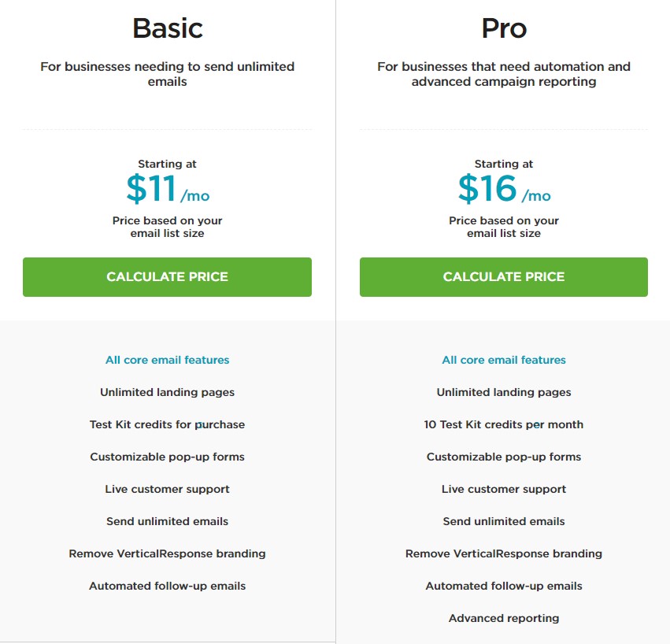This screenshot has height=644, width=670.
Task: Click Remove VerticalResponse branding in Basic column
Action: (x=167, y=553)
